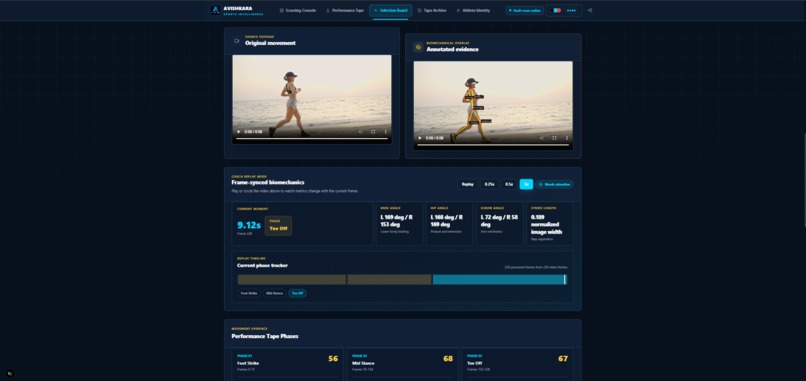This screenshot has width=806, height=381.
Task: Fullscreen the Annotated evidence video
Action: click(x=554, y=138)
